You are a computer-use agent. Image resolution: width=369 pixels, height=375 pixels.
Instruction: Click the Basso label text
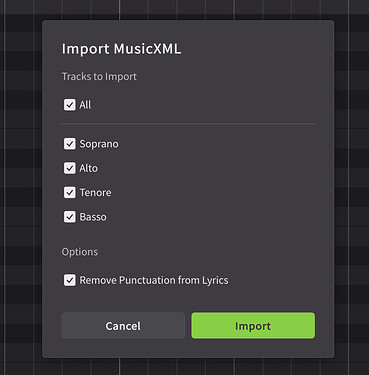point(93,217)
